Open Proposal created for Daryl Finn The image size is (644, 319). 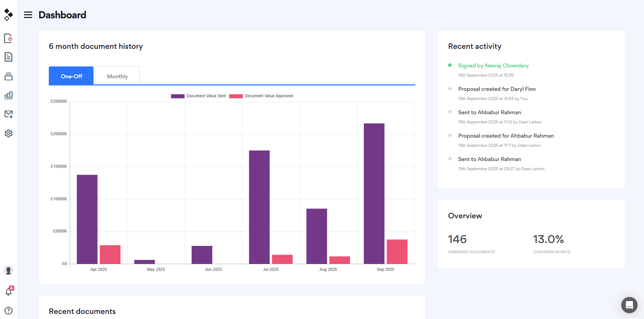click(497, 89)
